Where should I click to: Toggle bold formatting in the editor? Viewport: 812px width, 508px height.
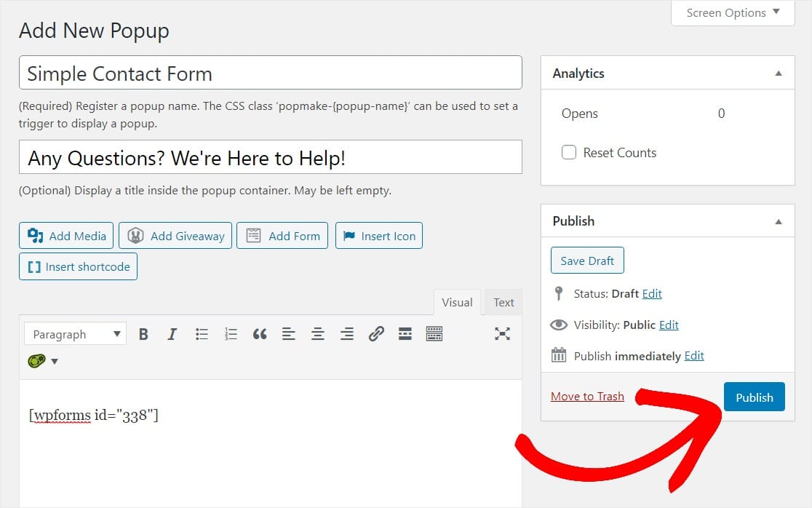click(143, 333)
